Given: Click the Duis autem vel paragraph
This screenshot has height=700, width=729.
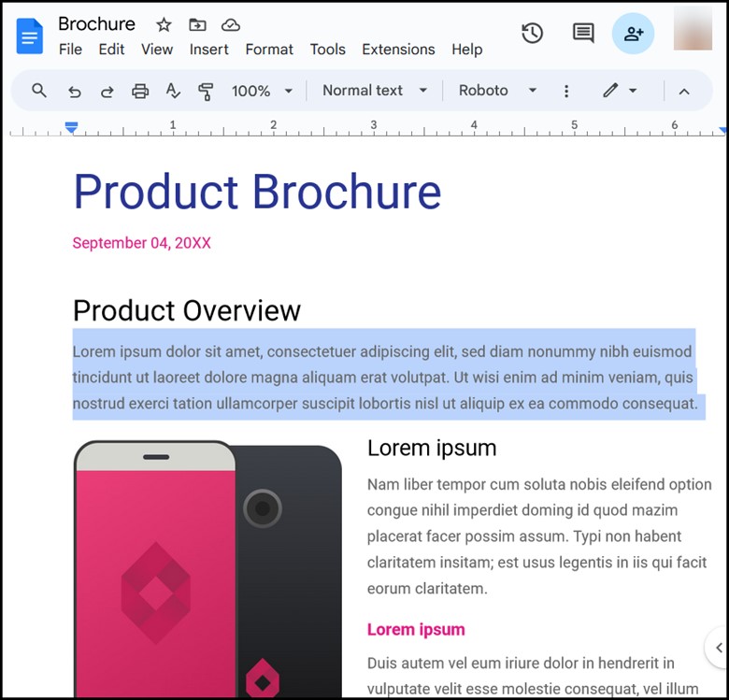Looking at the screenshot, I should tap(533, 676).
